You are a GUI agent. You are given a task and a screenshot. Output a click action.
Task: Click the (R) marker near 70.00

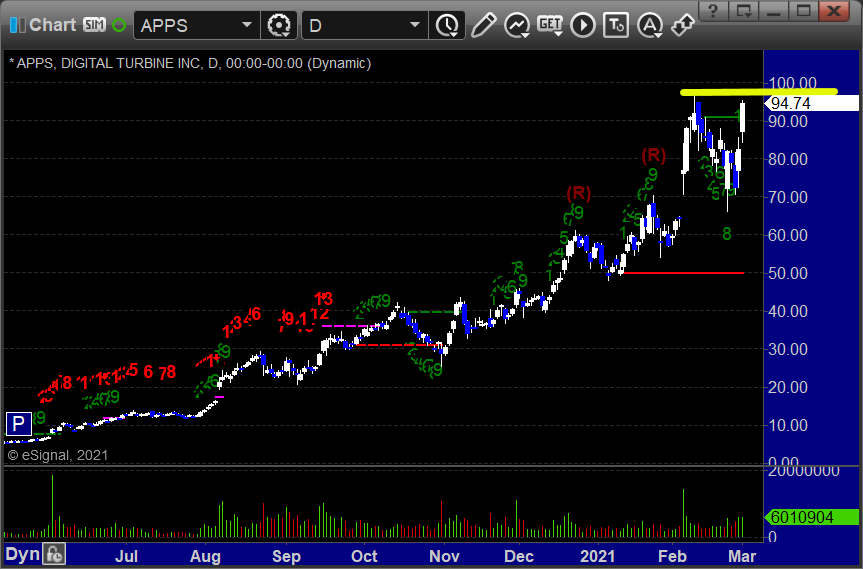click(x=578, y=193)
